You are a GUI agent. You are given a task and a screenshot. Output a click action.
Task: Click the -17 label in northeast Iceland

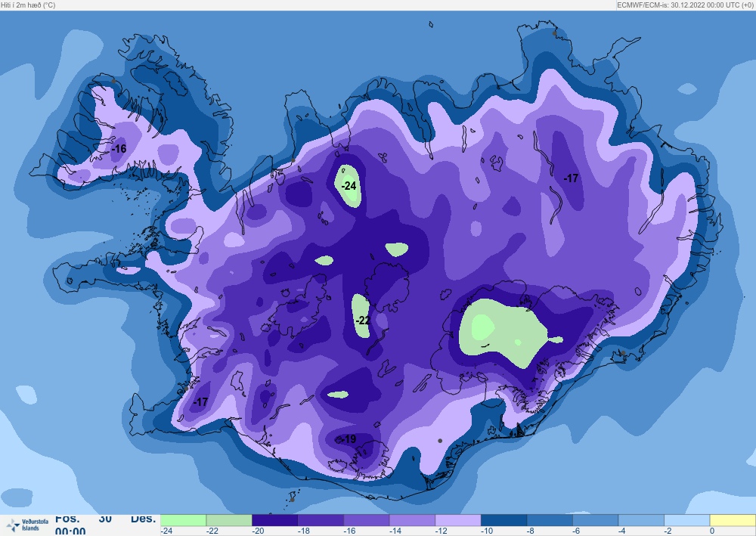571,178
